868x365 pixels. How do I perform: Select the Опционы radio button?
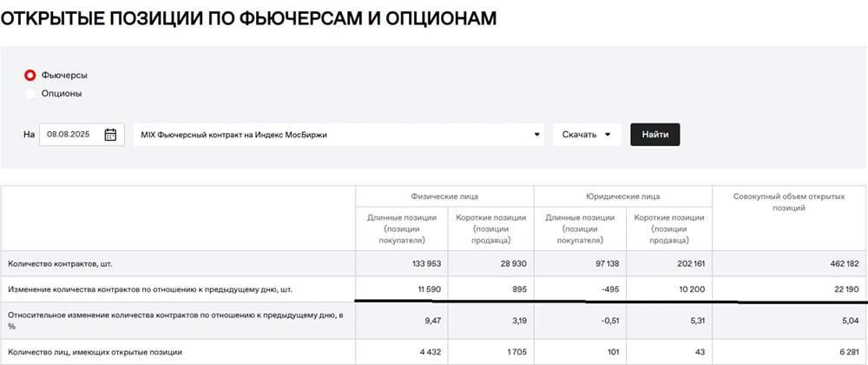coord(30,93)
